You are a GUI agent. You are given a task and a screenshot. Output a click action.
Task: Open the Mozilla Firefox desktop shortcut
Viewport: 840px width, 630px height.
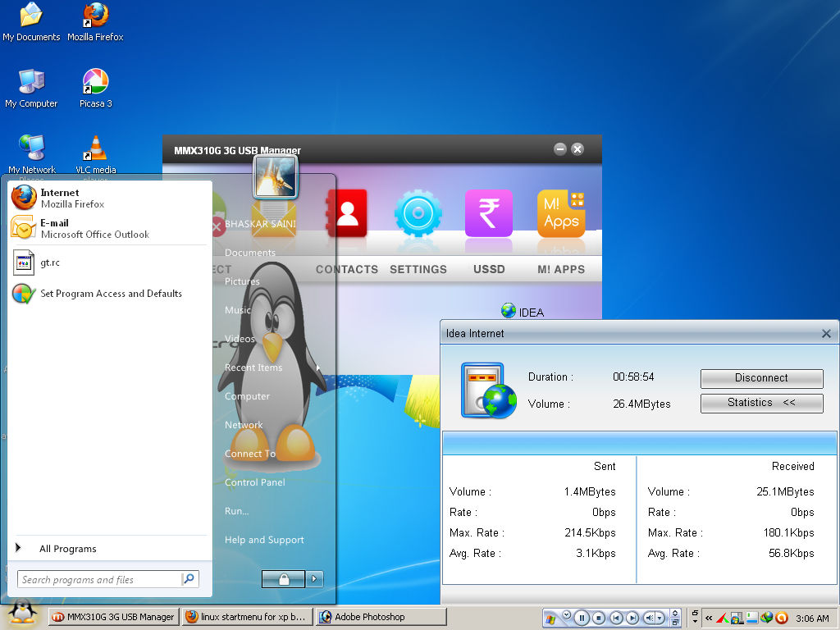pyautogui.click(x=95, y=15)
